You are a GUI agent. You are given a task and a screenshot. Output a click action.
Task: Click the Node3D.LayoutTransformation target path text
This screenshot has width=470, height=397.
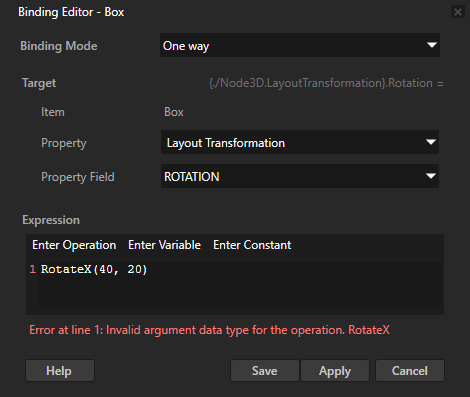coord(326,83)
